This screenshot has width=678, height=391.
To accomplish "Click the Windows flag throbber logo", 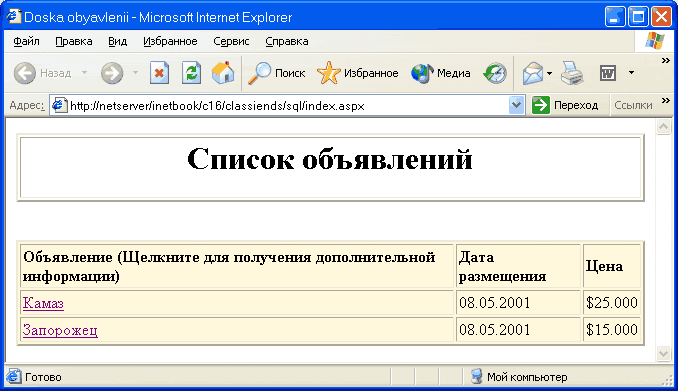I will 655,42.
